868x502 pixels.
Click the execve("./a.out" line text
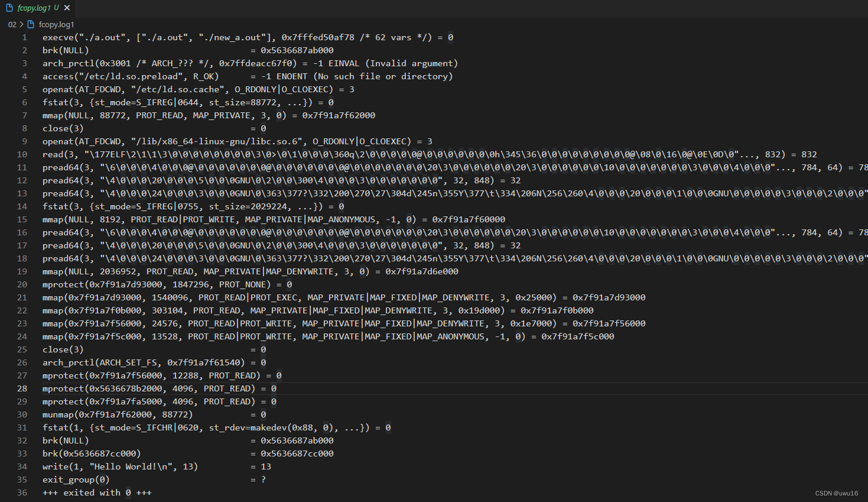248,37
